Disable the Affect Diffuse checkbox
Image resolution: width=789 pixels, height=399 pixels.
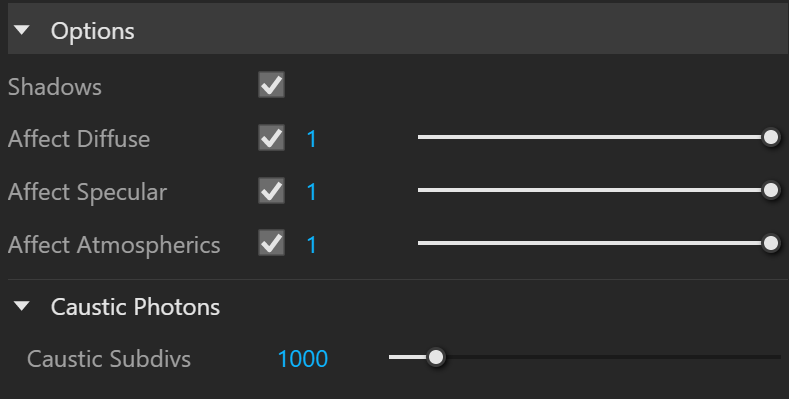tap(271, 137)
